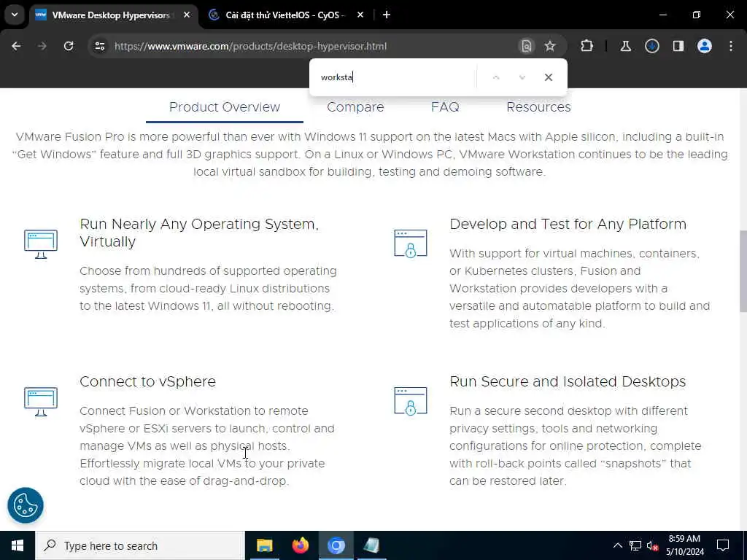Show hidden system tray icons
This screenshot has height=560, width=747.
click(617, 545)
